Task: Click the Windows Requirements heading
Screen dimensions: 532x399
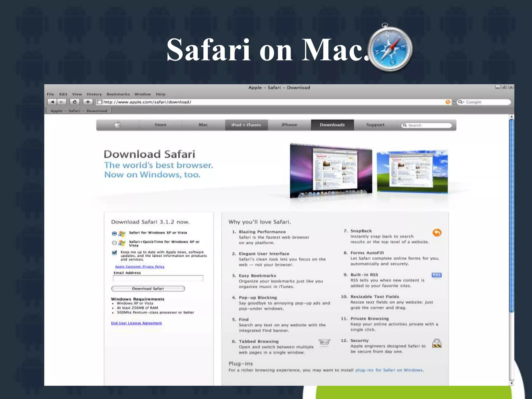Action: click(x=138, y=299)
